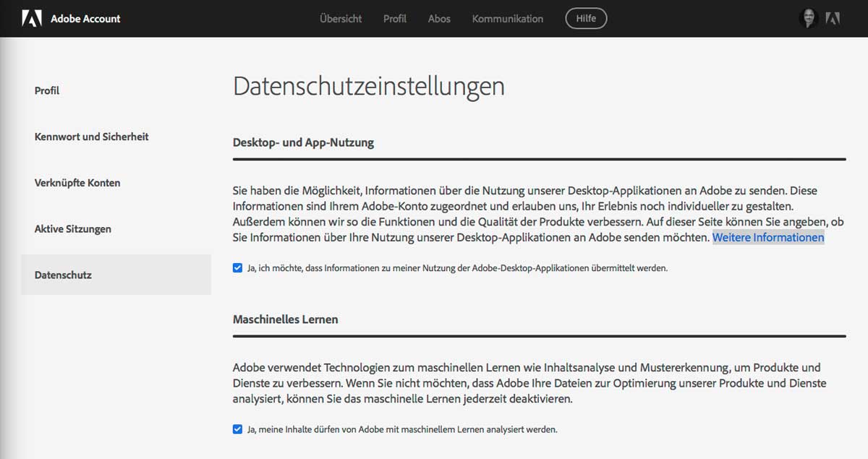The width and height of the screenshot is (868, 459).
Task: Select Profil in the left sidebar
Action: coord(47,90)
